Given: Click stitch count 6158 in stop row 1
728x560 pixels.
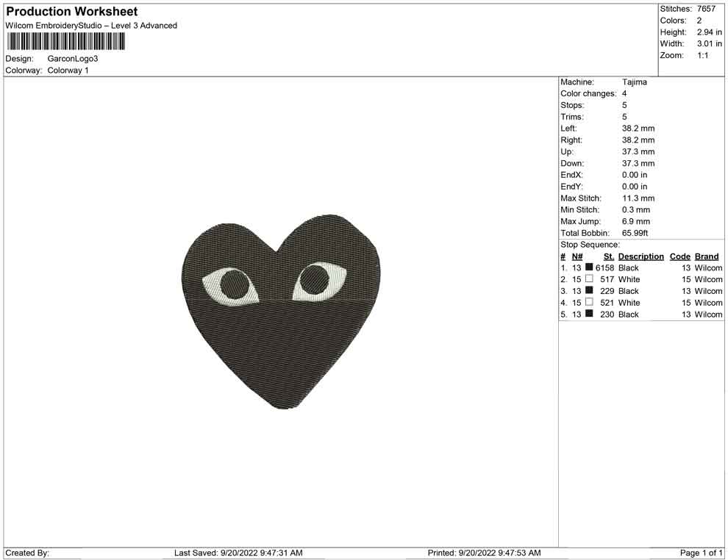Looking at the screenshot, I should (605, 268).
